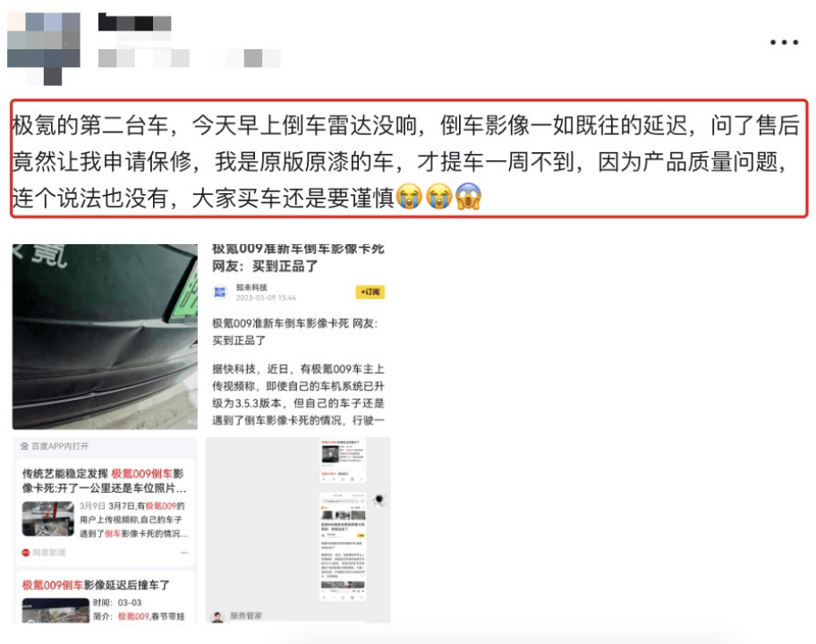The image size is (816, 644).
Task: Open the 百度APP内打开 search results image
Action: point(105,530)
